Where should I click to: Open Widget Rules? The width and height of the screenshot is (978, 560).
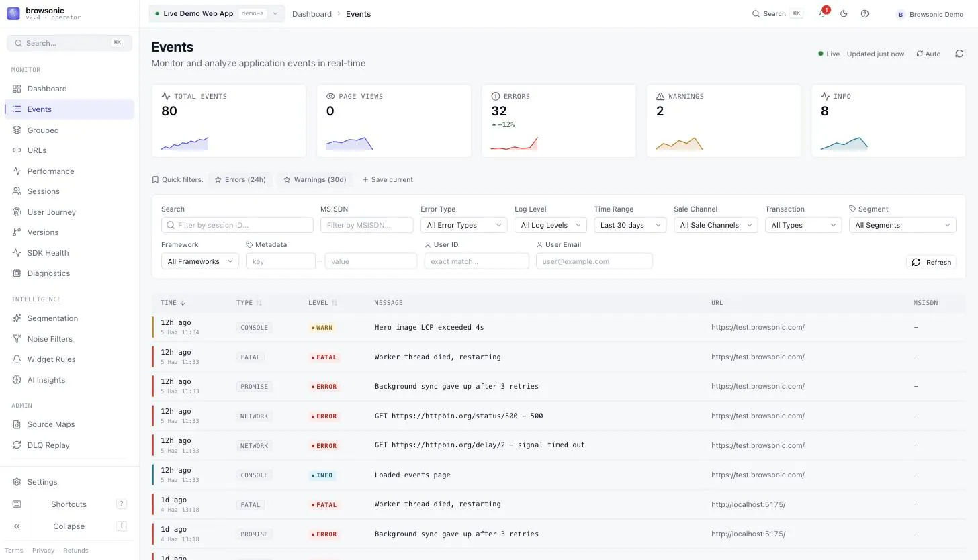pyautogui.click(x=69, y=359)
